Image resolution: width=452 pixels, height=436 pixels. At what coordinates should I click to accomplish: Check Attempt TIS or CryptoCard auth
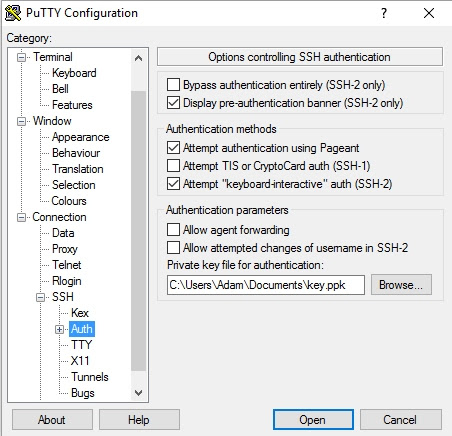click(173, 166)
